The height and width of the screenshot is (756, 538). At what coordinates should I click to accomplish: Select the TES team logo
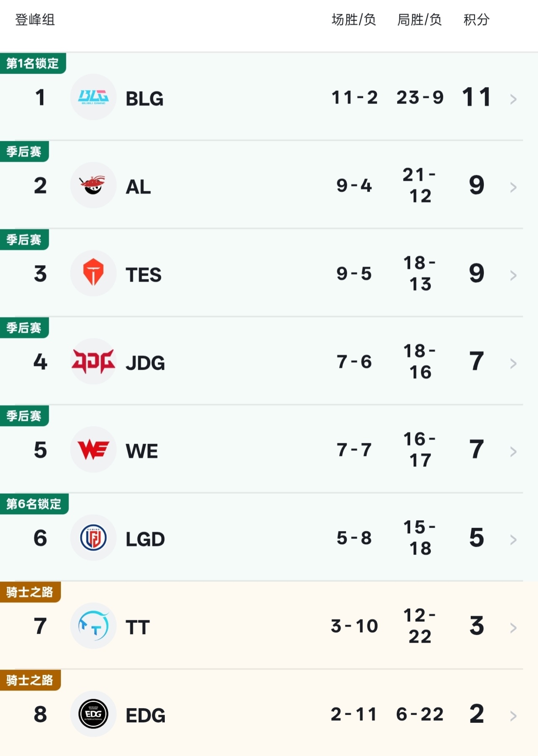(x=93, y=274)
